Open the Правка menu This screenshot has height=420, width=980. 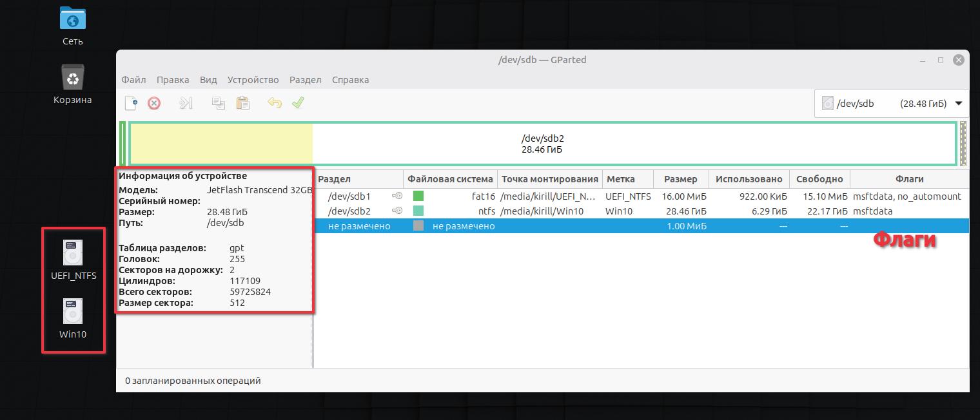point(173,80)
